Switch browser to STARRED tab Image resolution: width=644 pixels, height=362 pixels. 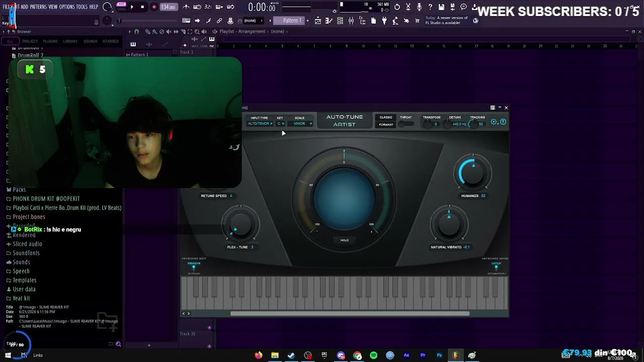point(111,41)
